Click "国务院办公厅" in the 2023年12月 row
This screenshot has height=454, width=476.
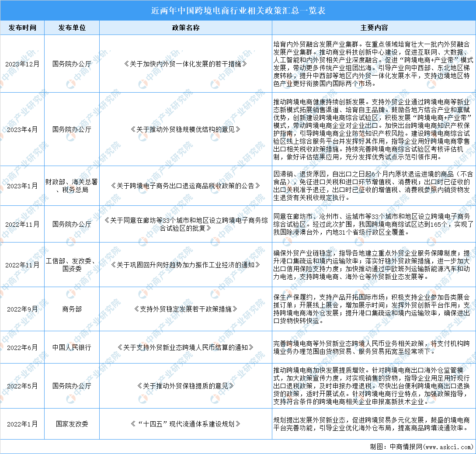(x=72, y=64)
